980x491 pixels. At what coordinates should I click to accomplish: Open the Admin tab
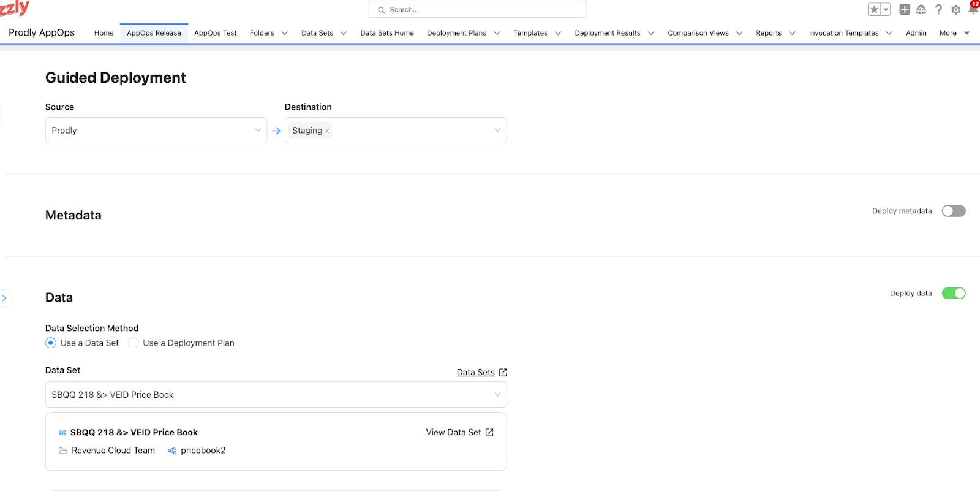coord(916,33)
